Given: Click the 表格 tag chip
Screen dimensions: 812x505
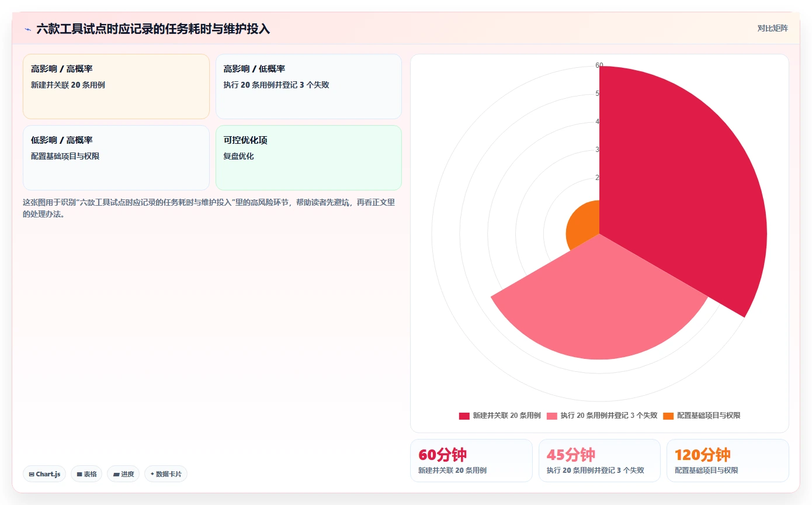Looking at the screenshot, I should [x=86, y=474].
